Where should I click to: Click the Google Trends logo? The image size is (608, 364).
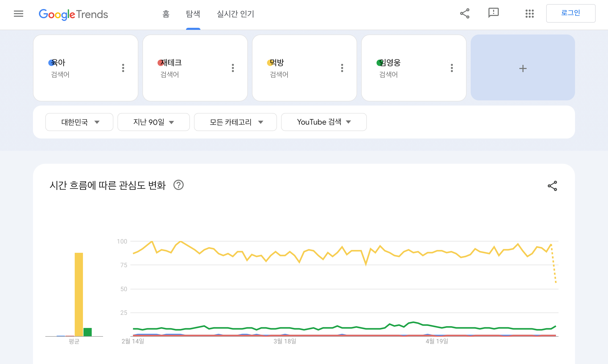point(73,14)
